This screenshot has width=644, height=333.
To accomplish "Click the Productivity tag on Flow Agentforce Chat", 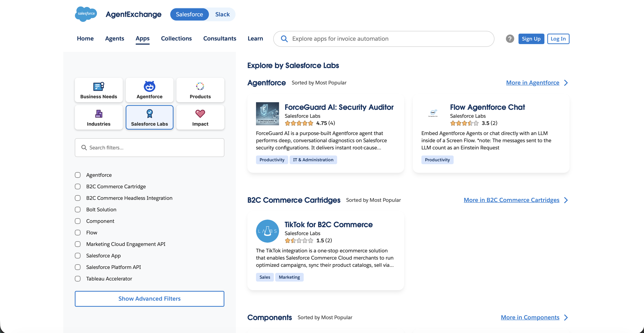I will pyautogui.click(x=437, y=160).
